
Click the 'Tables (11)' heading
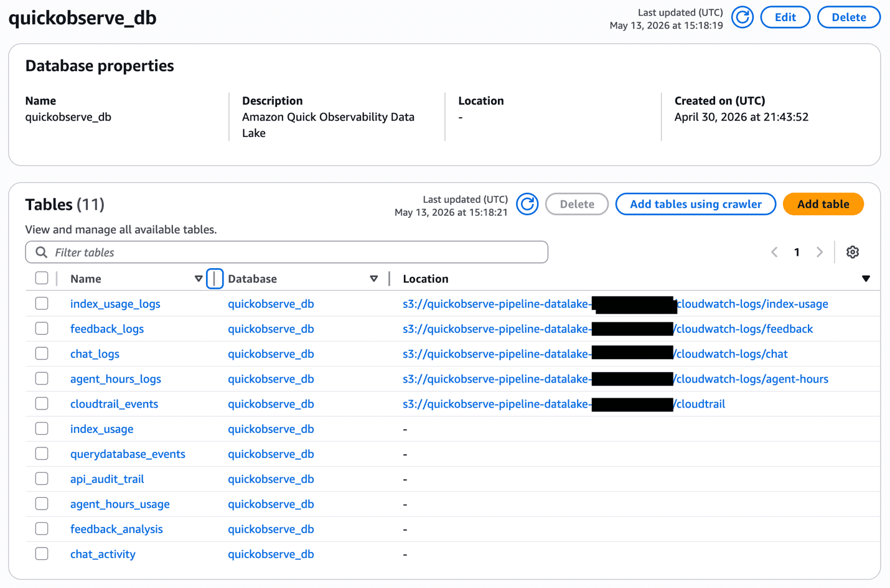click(x=65, y=204)
